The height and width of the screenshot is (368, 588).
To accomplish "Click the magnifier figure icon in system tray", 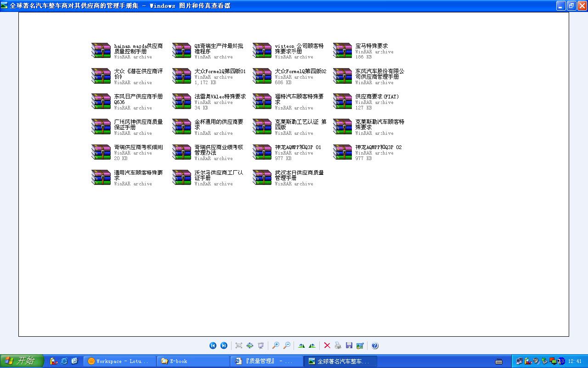I will pyautogui.click(x=527, y=361).
